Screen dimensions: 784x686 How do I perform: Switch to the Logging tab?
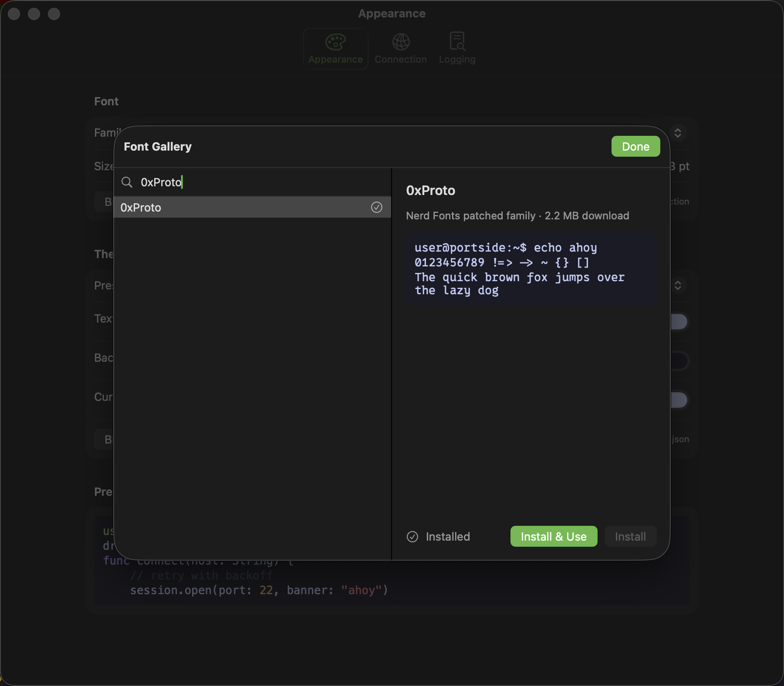(x=457, y=49)
